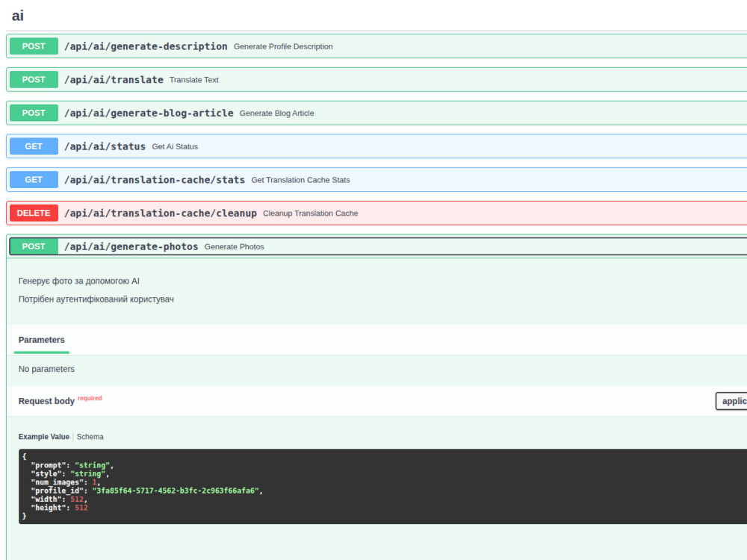Collapse POST /api/ai/generate-photos endpoint
This screenshot has height=560, width=747.
[378, 246]
